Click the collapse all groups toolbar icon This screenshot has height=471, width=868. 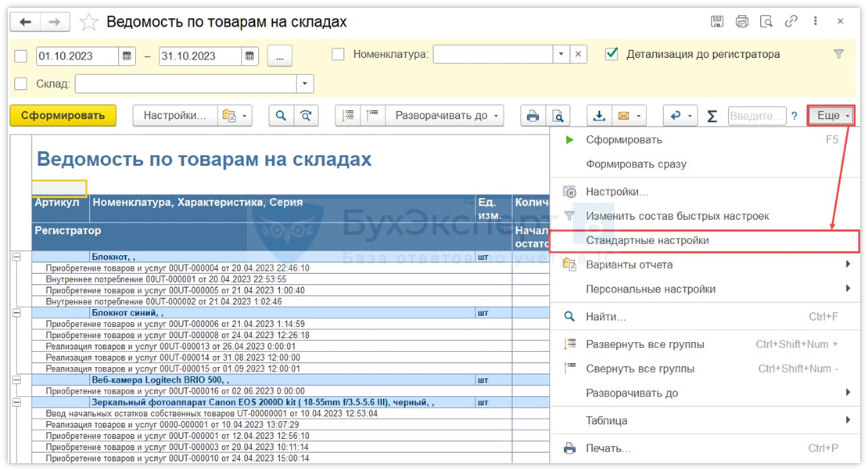pos(372,116)
